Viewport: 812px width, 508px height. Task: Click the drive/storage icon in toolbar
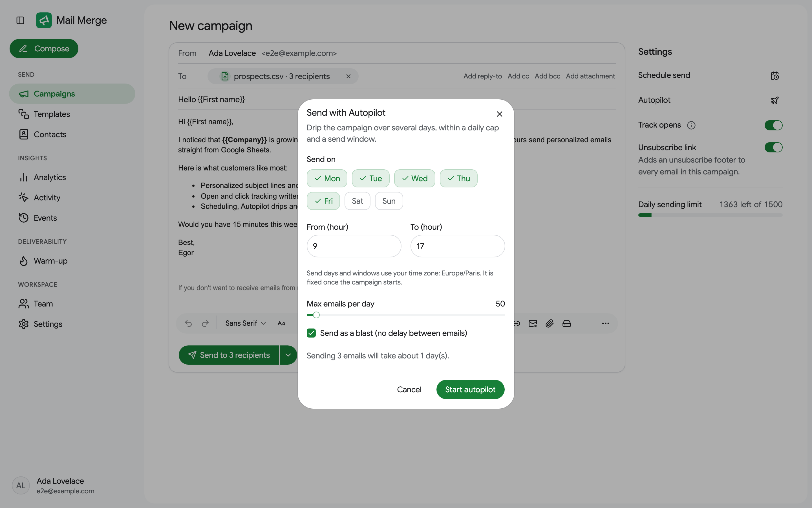567,323
